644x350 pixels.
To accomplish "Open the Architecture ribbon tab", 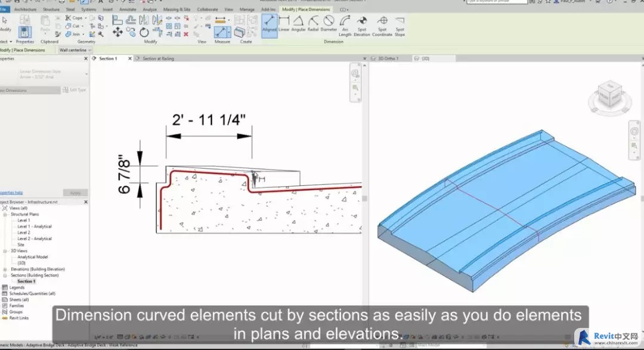I will [25, 10].
